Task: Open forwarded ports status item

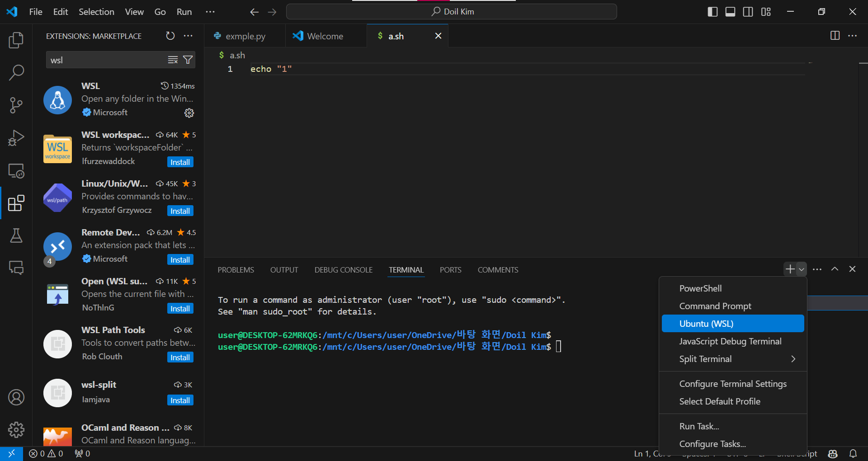Action: (82, 453)
